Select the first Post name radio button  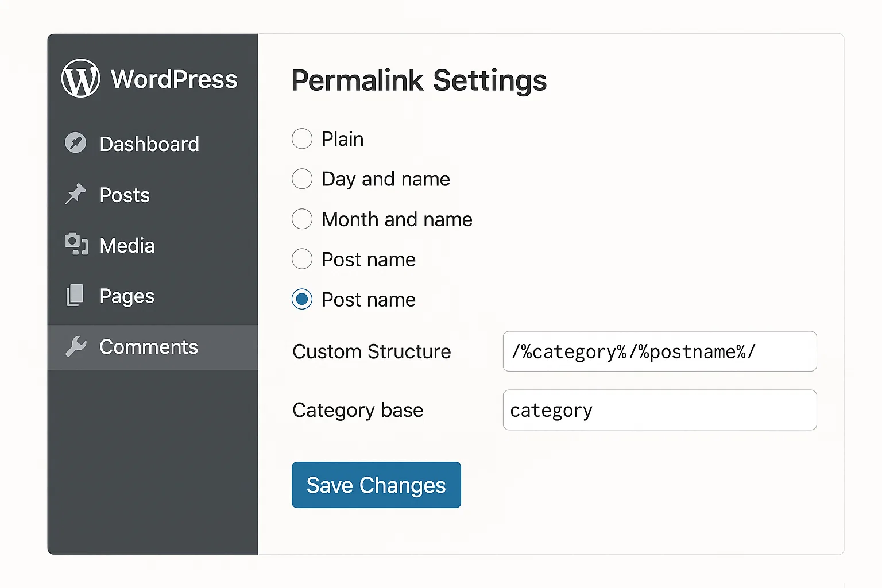click(301, 259)
